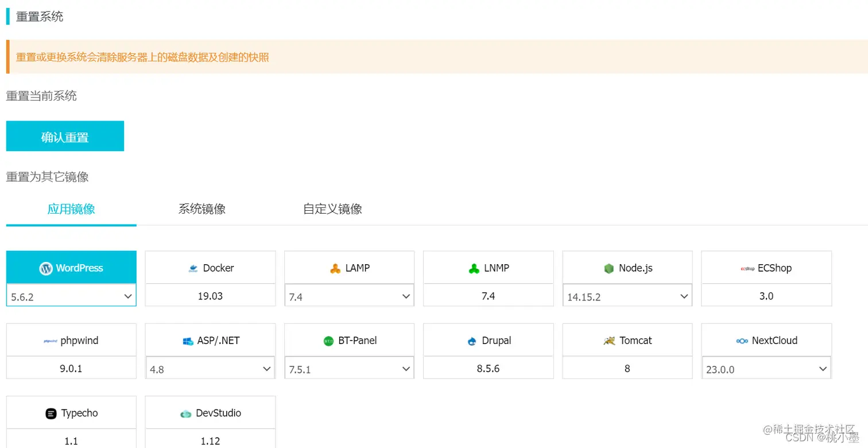
Task: Click the Docker whale icon
Action: click(x=193, y=268)
